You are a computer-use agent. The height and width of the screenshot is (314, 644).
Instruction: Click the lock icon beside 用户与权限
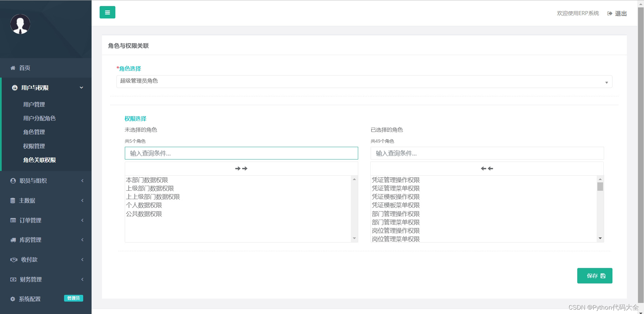point(15,88)
